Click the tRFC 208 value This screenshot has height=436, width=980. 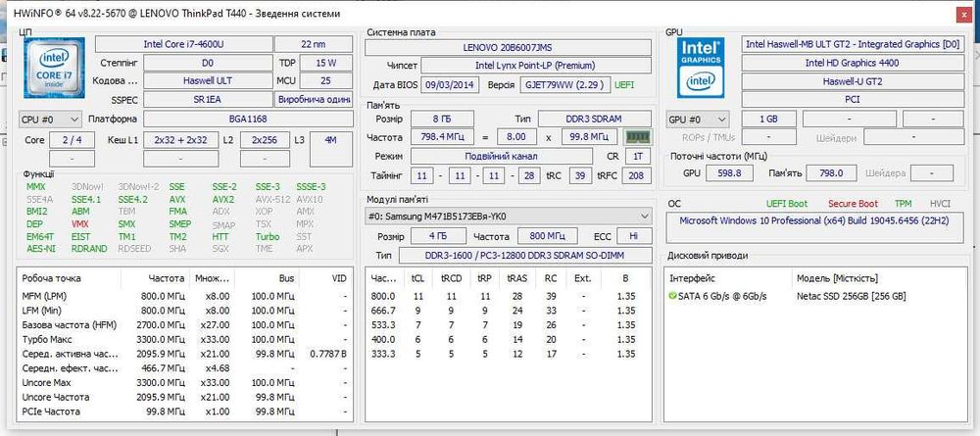pos(636,176)
